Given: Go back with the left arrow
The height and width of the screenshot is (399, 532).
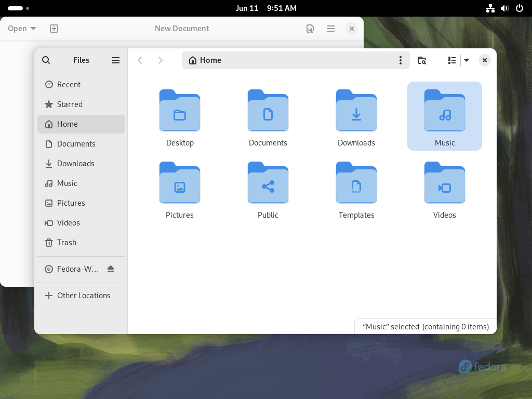Looking at the screenshot, I should click(140, 60).
